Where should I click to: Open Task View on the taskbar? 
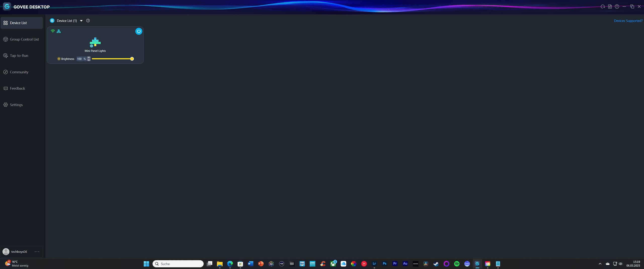[x=209, y=264]
